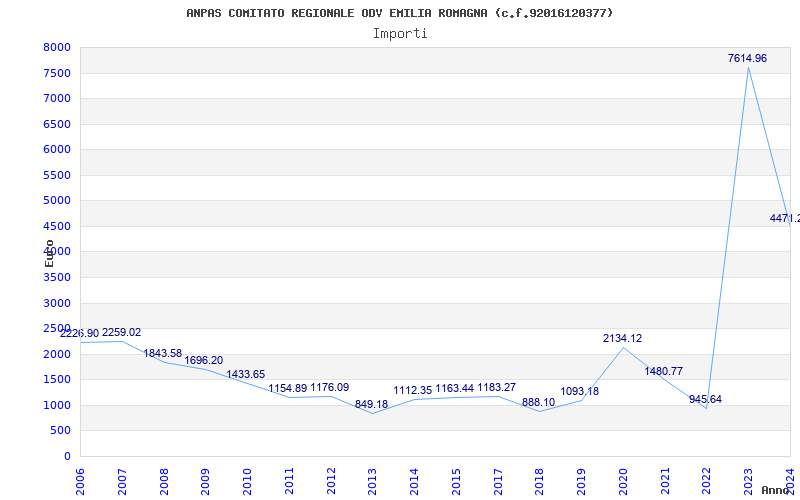Click the Euro axis label

[x=49, y=254]
